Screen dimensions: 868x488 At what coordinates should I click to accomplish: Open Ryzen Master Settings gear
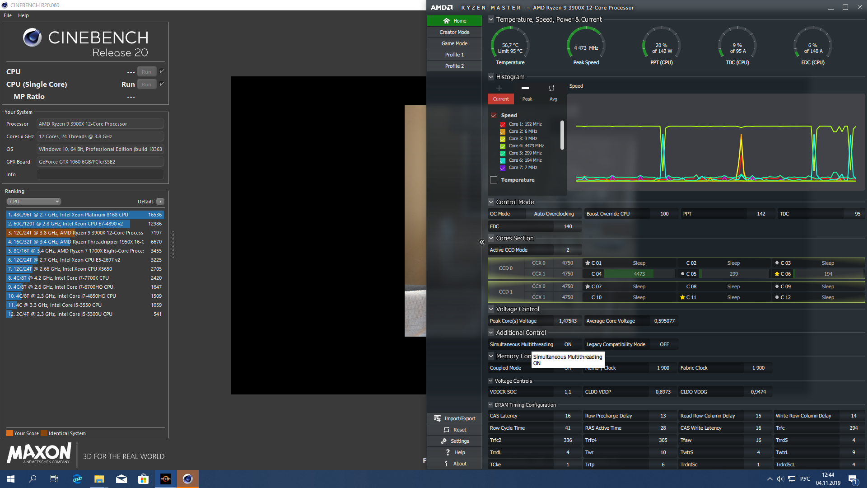click(x=444, y=441)
